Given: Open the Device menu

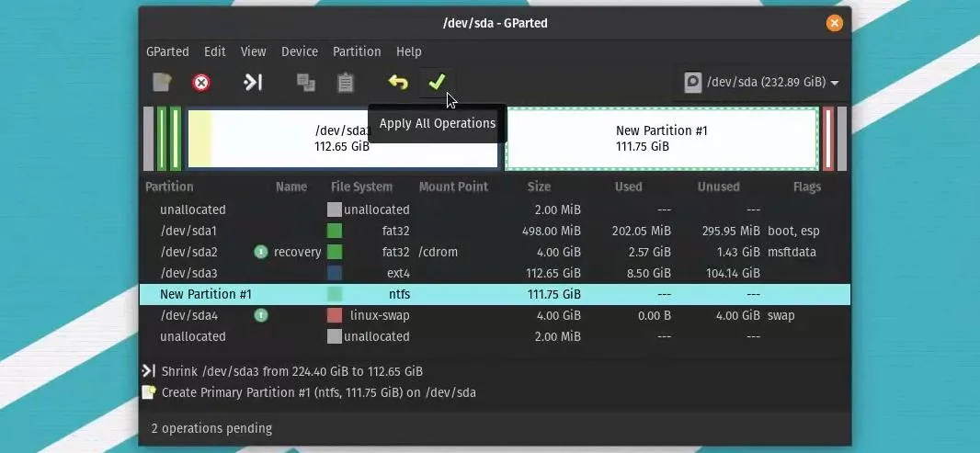Looking at the screenshot, I should [x=300, y=51].
